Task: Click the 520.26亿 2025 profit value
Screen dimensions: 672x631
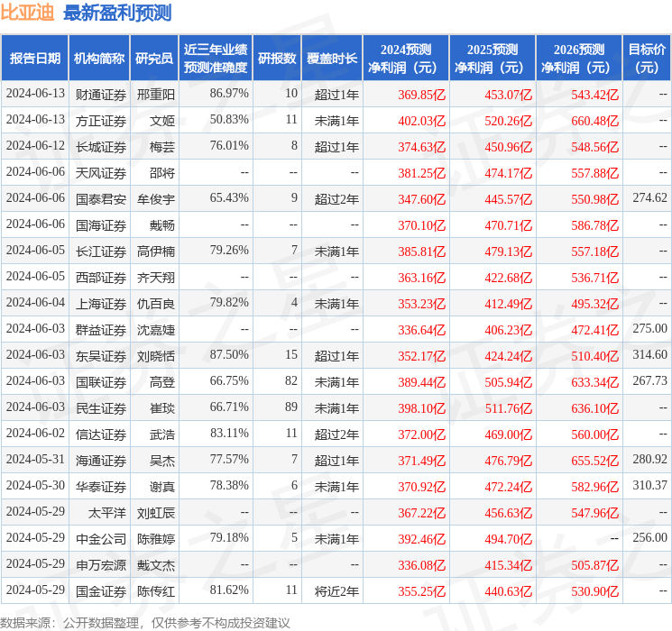Action: point(509,121)
